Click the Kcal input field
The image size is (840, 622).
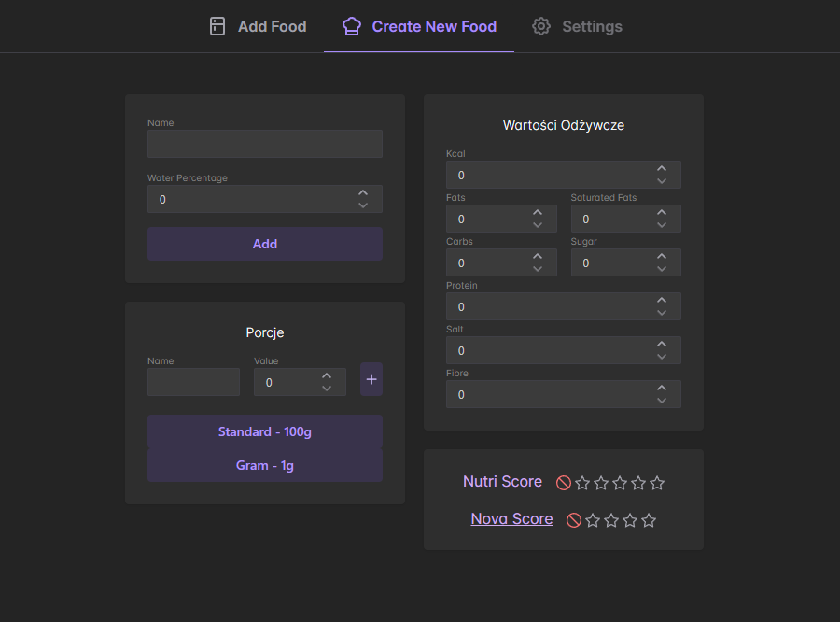point(564,175)
